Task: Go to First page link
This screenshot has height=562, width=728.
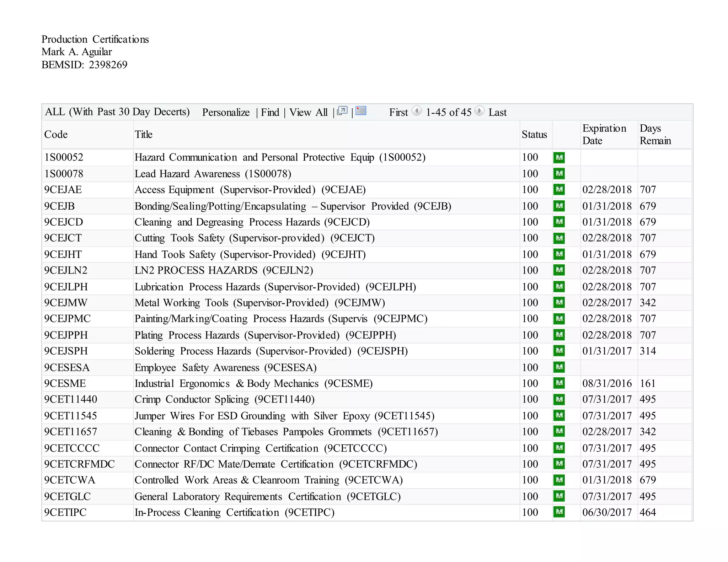Action: (398, 113)
